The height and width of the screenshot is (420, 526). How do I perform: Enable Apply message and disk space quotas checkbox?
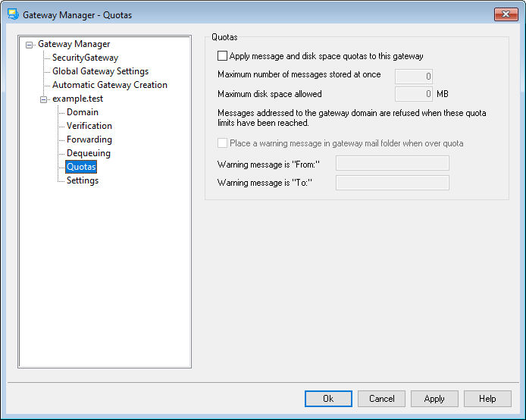pos(222,56)
